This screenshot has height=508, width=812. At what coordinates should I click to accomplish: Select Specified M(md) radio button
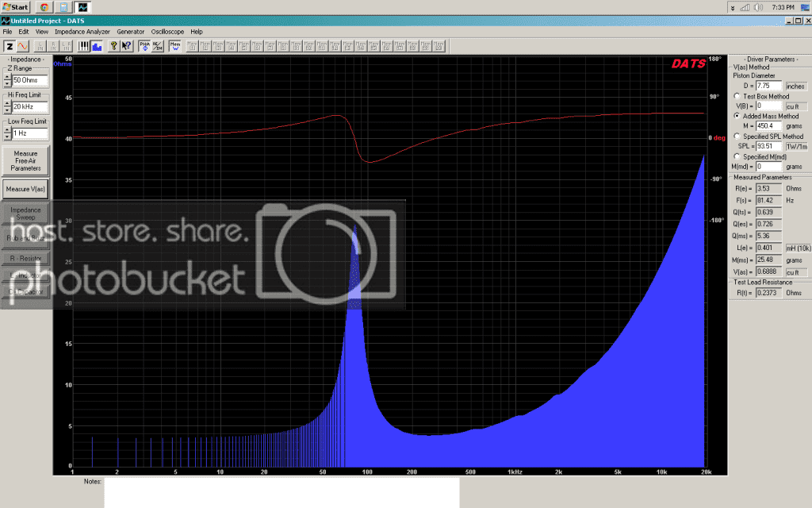(x=737, y=156)
